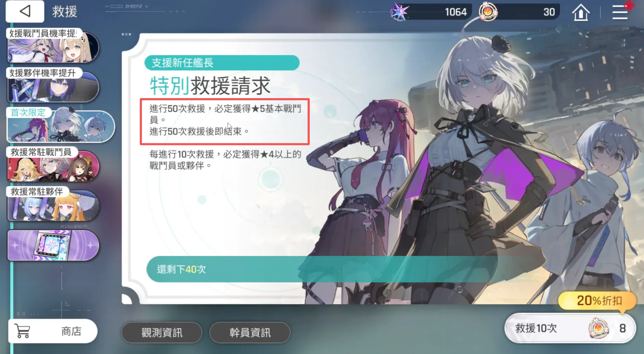Viewport: 644px width, 354px height.
Task: Click the ticket icon in 救援10次 button
Action: (599, 328)
